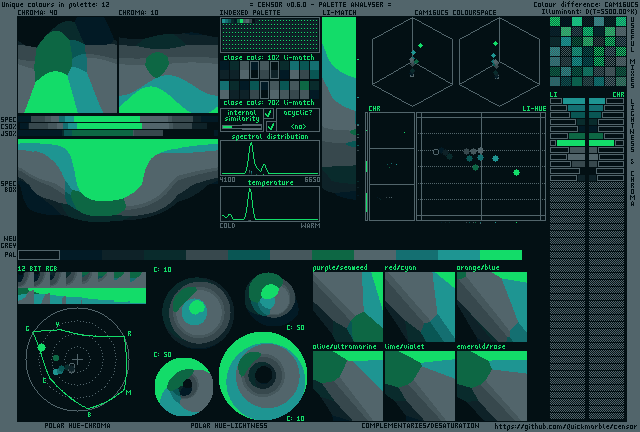The height and width of the screenshot is (432, 640).
Task: Open the GitHub Quickmarble/censor link
Action: click(x=564, y=425)
